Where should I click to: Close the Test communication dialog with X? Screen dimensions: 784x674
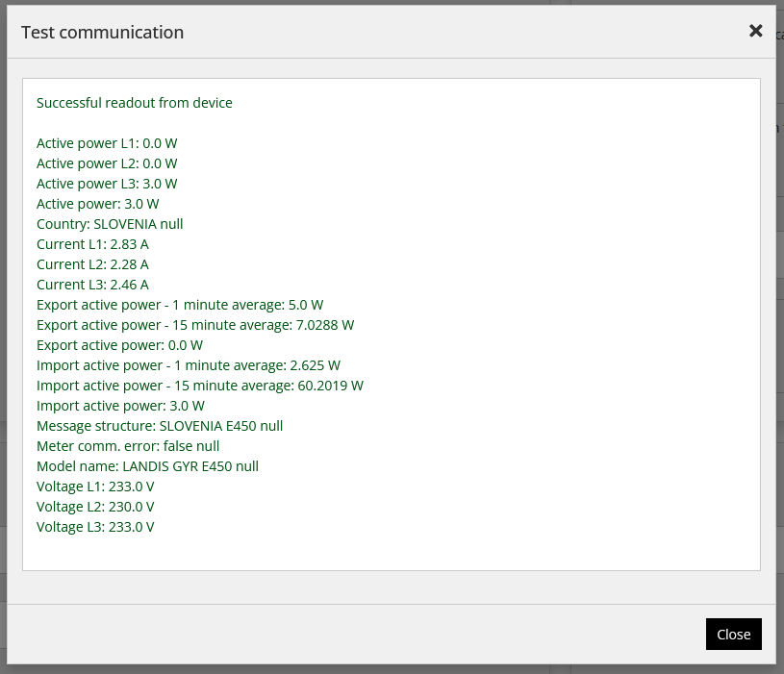pos(755,31)
